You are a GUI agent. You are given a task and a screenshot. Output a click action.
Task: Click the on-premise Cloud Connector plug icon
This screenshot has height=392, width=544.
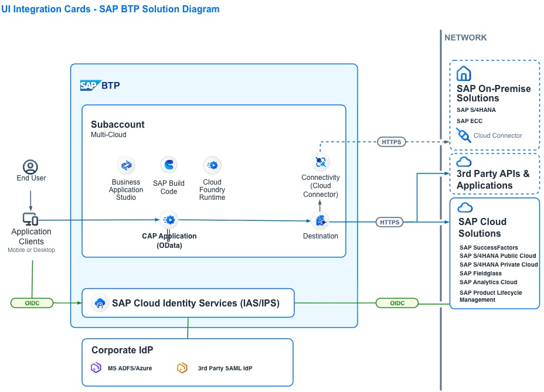(463, 135)
